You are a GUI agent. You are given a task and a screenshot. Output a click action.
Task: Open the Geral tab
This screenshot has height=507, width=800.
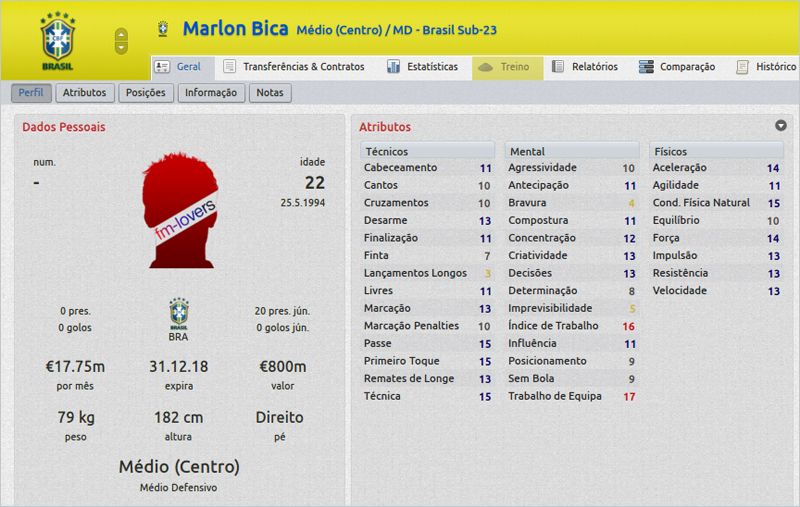click(179, 67)
